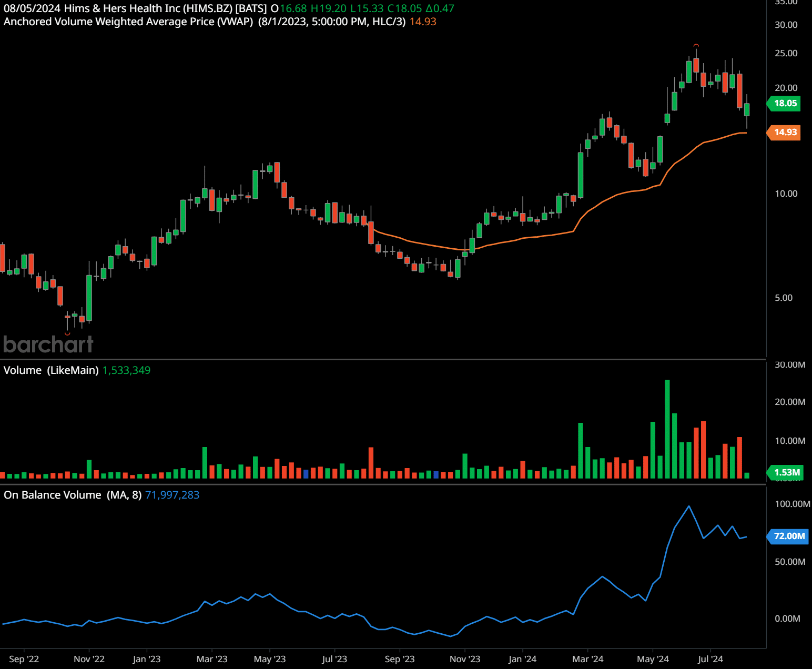Click the green 1.53M volume label
This screenshot has width=812, height=669.
[x=785, y=472]
